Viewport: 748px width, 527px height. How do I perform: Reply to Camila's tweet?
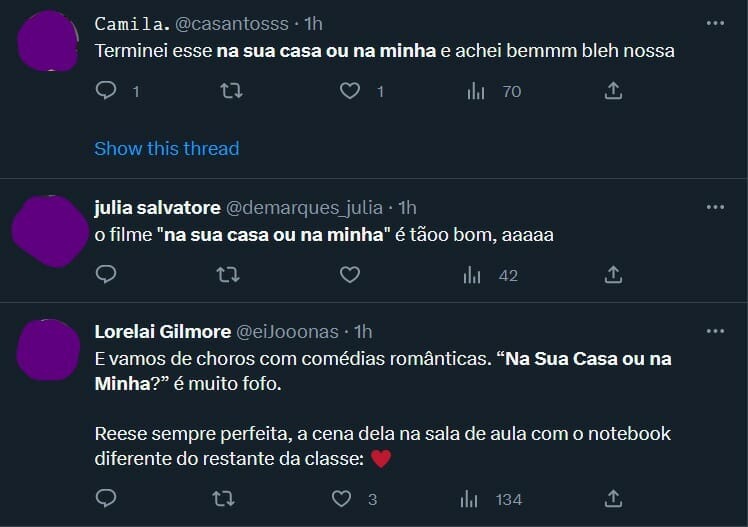(106, 91)
